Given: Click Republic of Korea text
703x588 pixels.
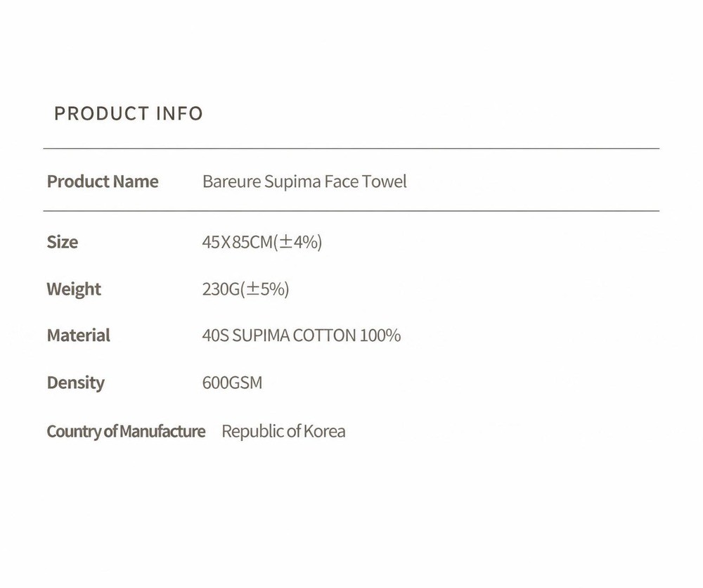Looking at the screenshot, I should pos(283,431).
